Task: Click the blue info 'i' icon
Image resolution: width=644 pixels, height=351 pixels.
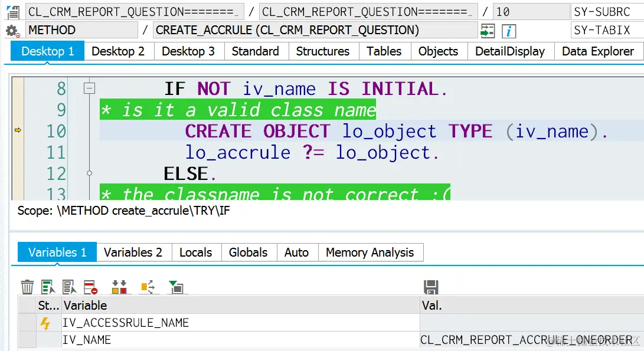Action: 508,31
